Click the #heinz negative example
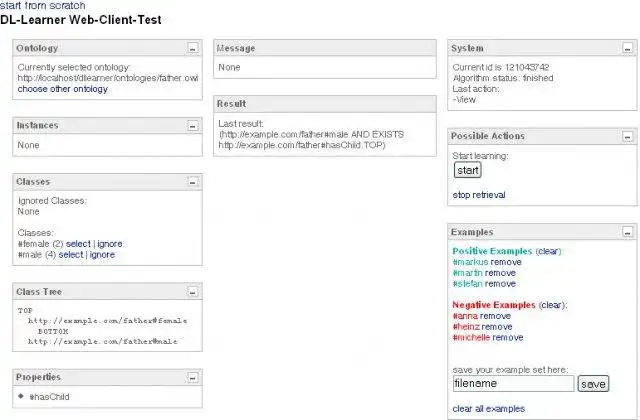Screen dimensions: 640x420 tap(466, 327)
